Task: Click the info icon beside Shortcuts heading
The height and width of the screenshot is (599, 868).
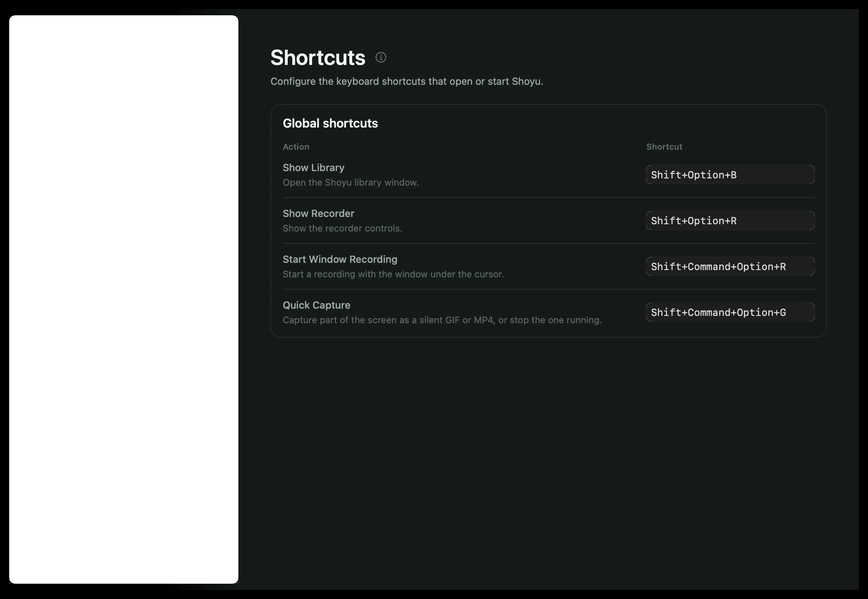Action: (381, 57)
